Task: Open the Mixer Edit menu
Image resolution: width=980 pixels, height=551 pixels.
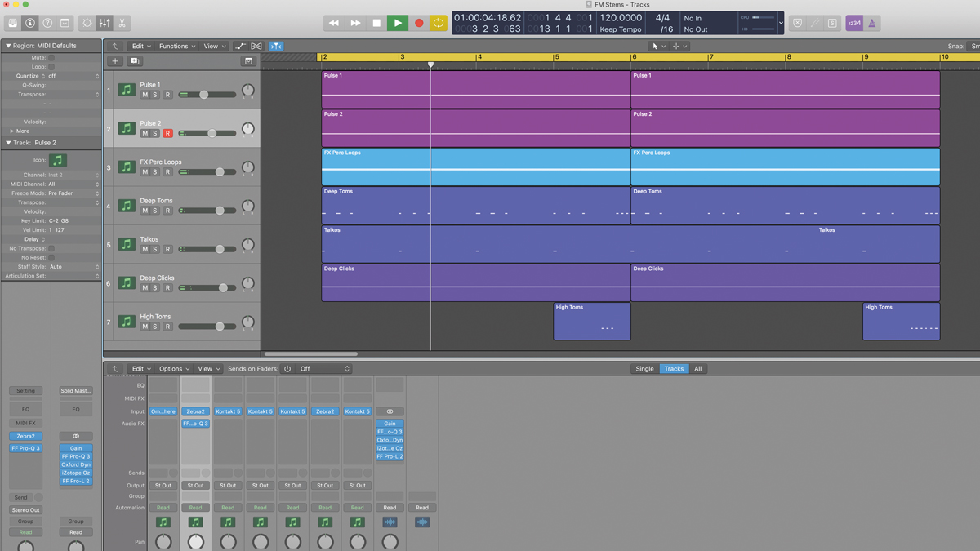Action: [x=141, y=369]
